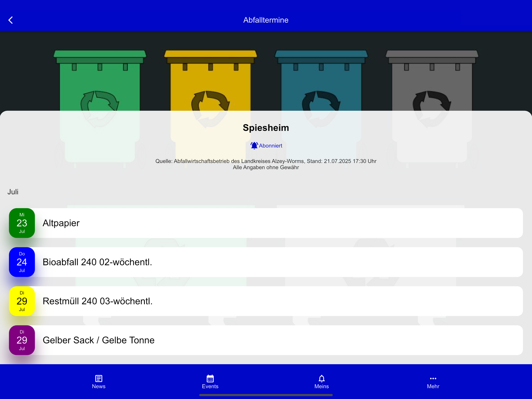Tap the yellow recycling bin image

[211, 81]
